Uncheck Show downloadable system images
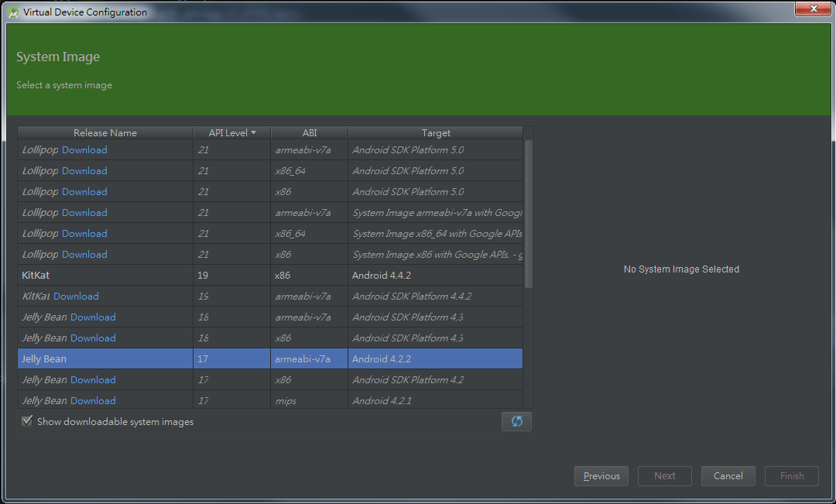Viewport: 836px width, 504px height. [27, 421]
